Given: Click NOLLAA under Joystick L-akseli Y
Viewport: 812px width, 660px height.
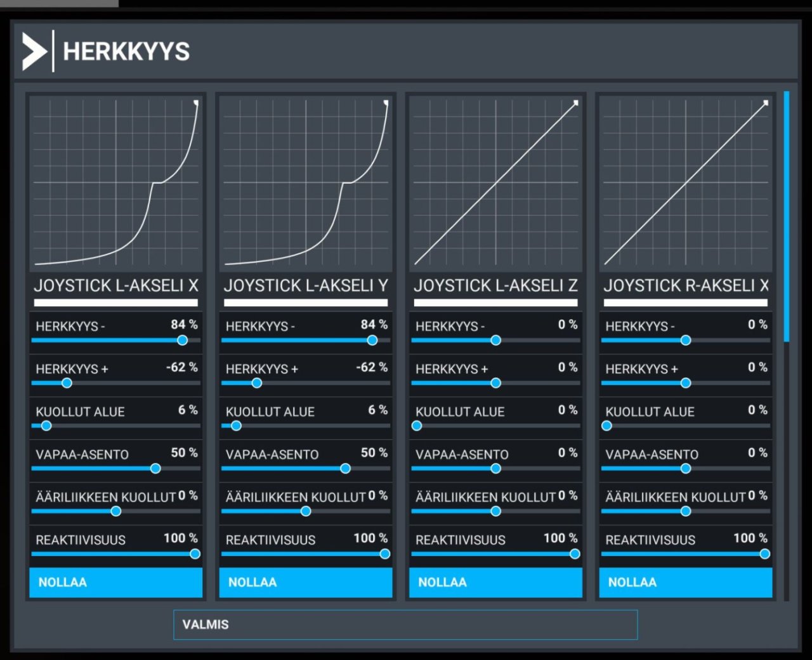Looking at the screenshot, I should click(306, 582).
